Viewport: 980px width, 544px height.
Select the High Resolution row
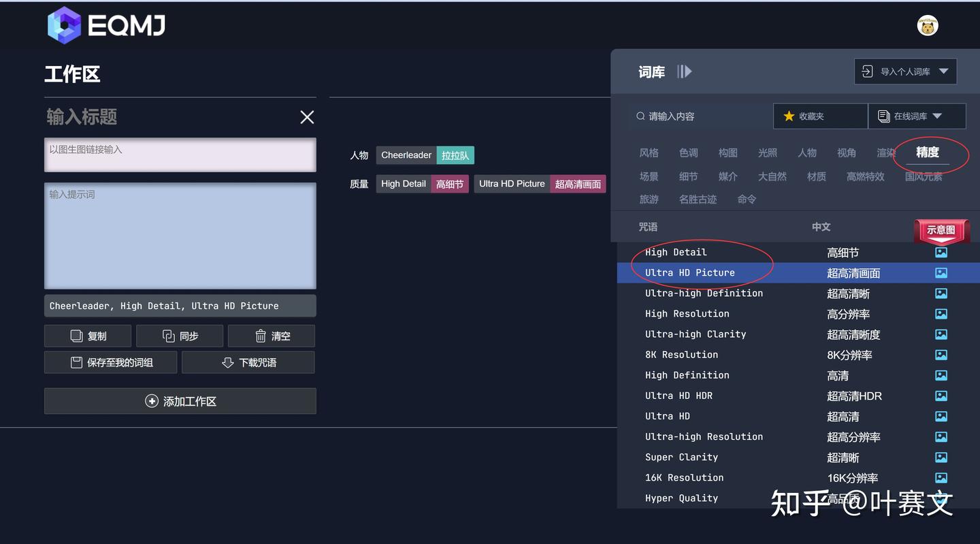[x=798, y=314]
